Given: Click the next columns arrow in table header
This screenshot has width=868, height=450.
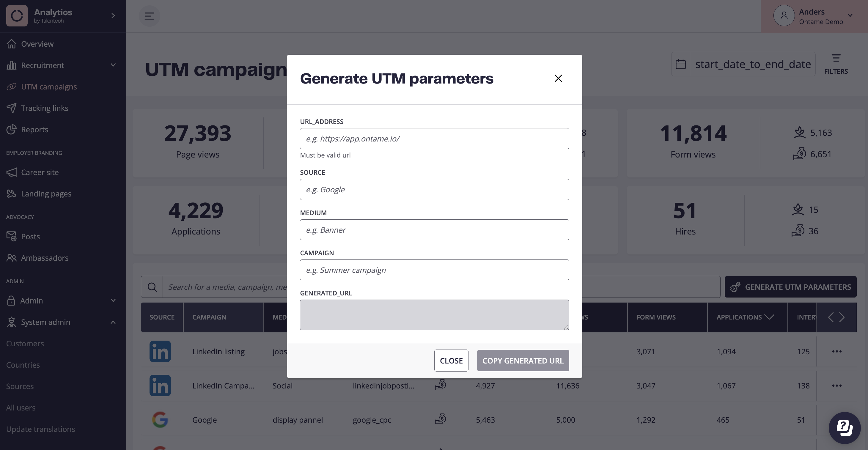Looking at the screenshot, I should coord(842,317).
